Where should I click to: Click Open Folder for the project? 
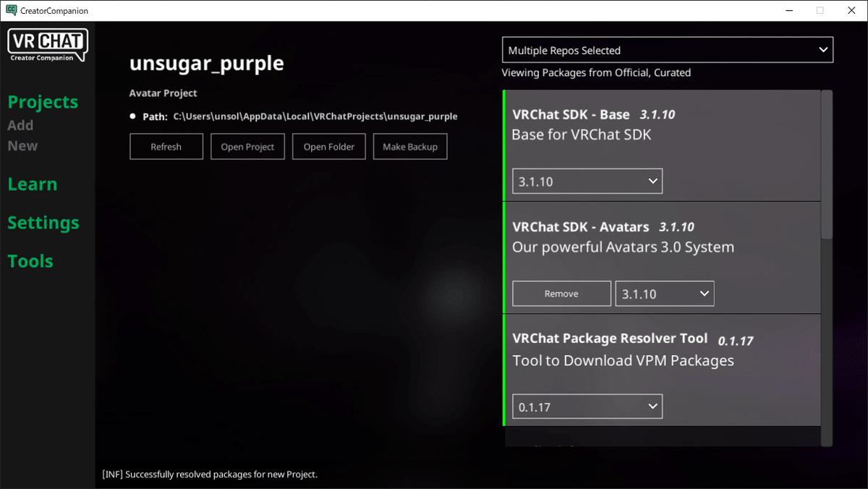[328, 146]
